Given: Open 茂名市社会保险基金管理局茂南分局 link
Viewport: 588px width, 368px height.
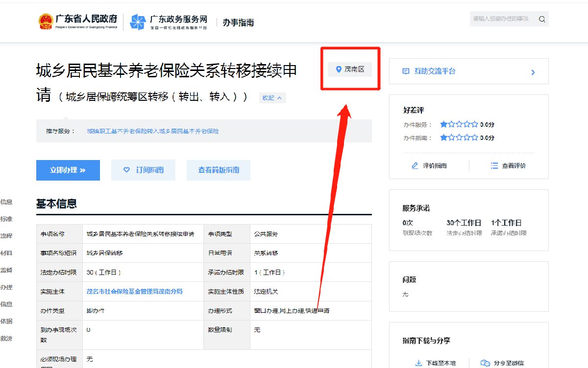Looking at the screenshot, I should pyautogui.click(x=134, y=291).
